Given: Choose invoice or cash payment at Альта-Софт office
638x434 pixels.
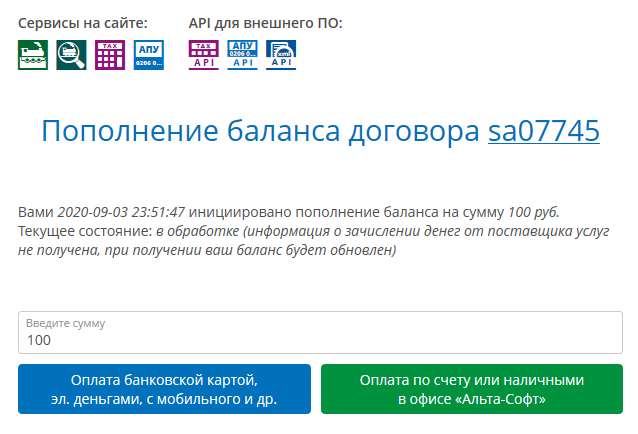Looking at the screenshot, I should tap(470, 389).
